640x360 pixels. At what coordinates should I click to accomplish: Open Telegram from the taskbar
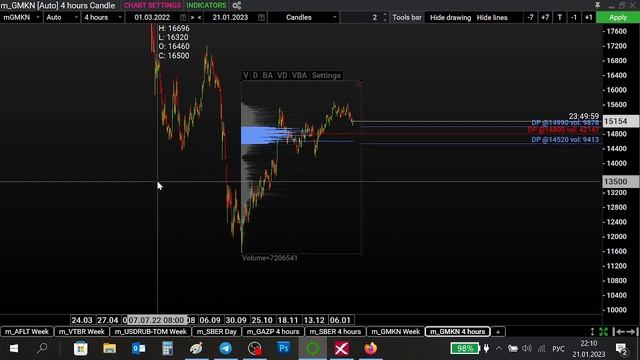coord(226,349)
